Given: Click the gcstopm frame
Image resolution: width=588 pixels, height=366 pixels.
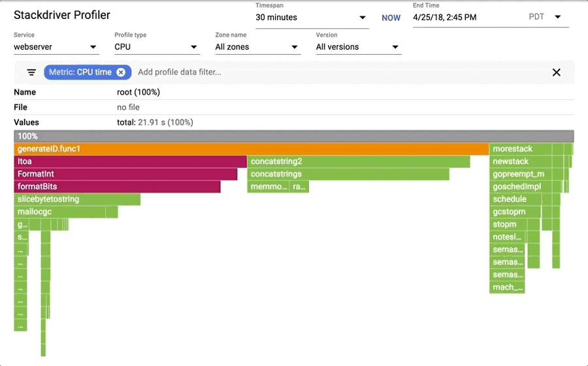Looking at the screenshot, I should pos(515,212).
